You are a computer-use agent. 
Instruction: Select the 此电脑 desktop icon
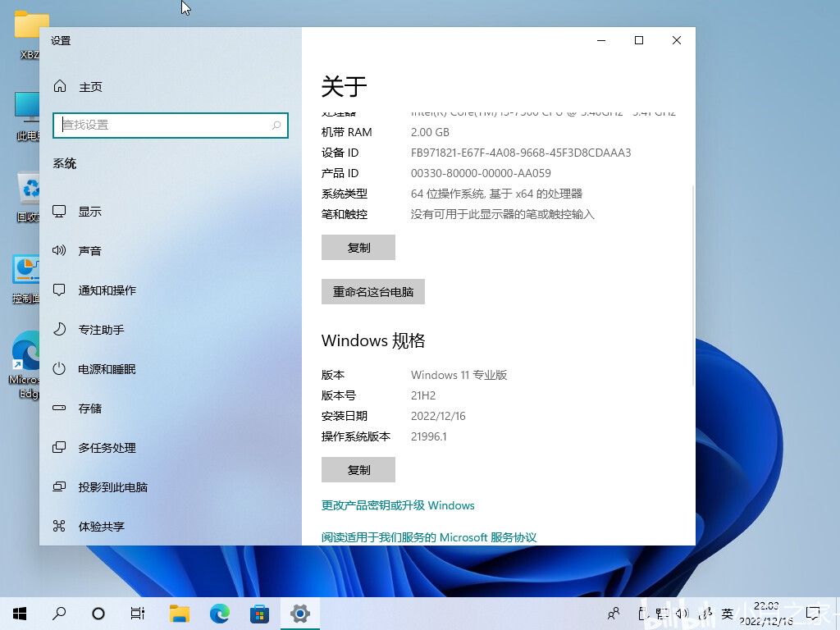coord(27,116)
